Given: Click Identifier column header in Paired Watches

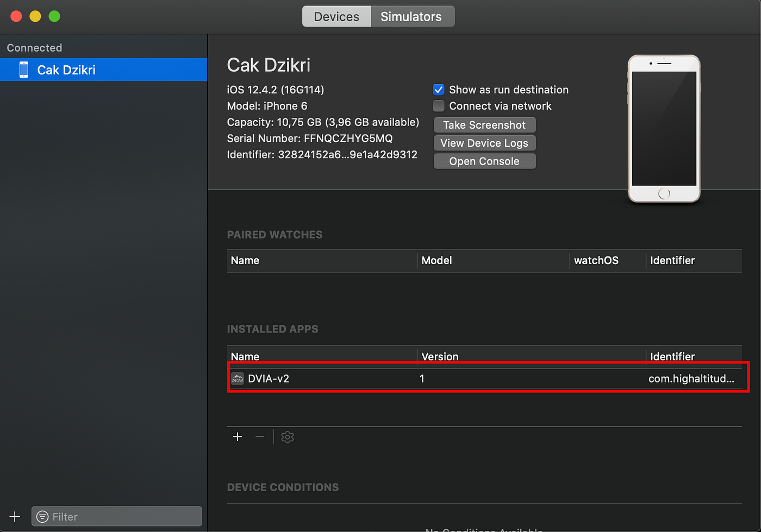Looking at the screenshot, I should pyautogui.click(x=672, y=260).
